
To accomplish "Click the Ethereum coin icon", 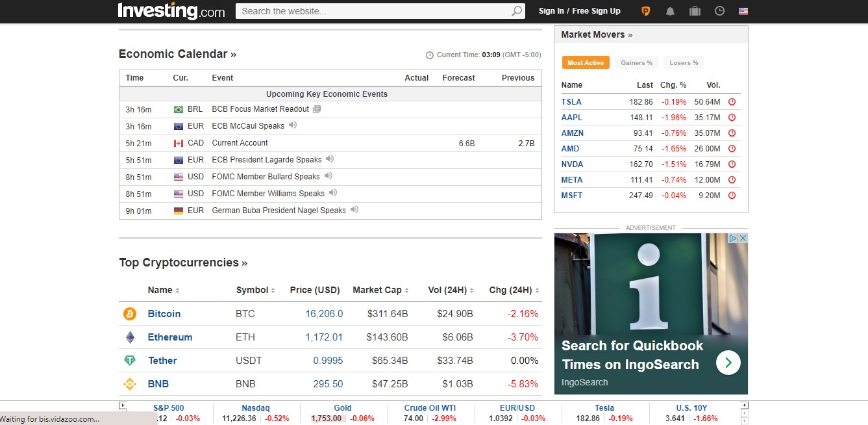I will [x=130, y=337].
